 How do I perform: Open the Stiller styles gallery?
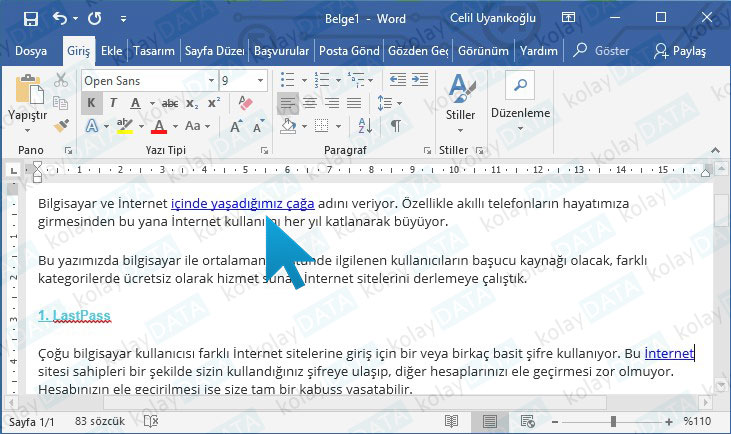pos(460,103)
